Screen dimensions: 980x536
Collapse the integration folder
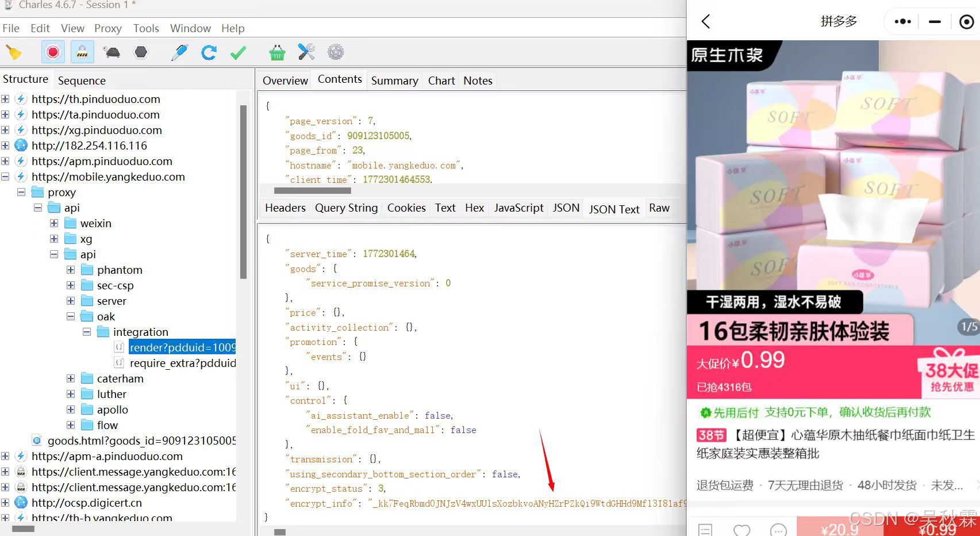(87, 332)
